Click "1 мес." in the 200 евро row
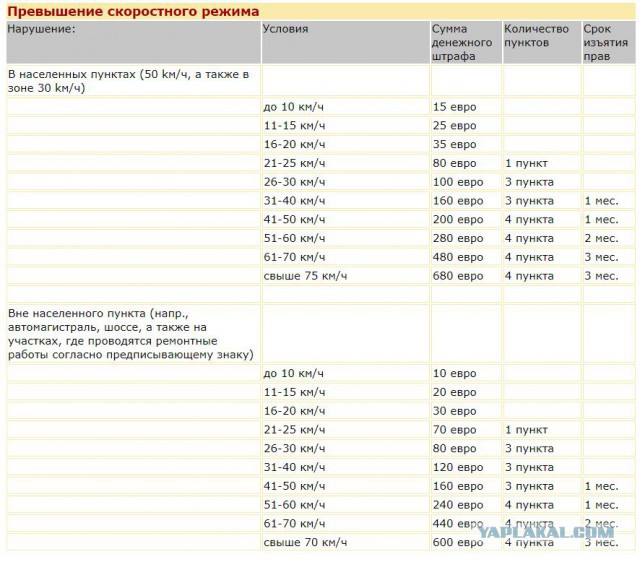The image size is (640, 562). click(x=601, y=220)
